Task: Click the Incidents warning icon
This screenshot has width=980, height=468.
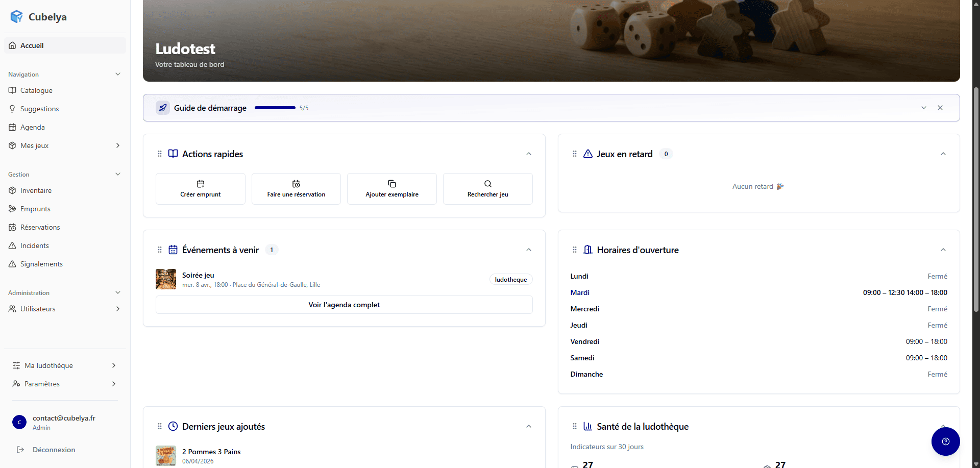Action: [x=12, y=245]
